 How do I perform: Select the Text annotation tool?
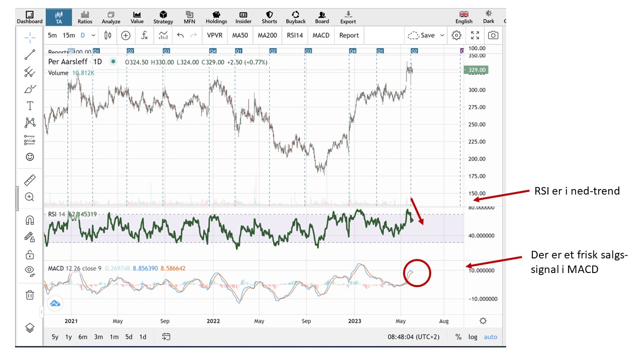30,106
